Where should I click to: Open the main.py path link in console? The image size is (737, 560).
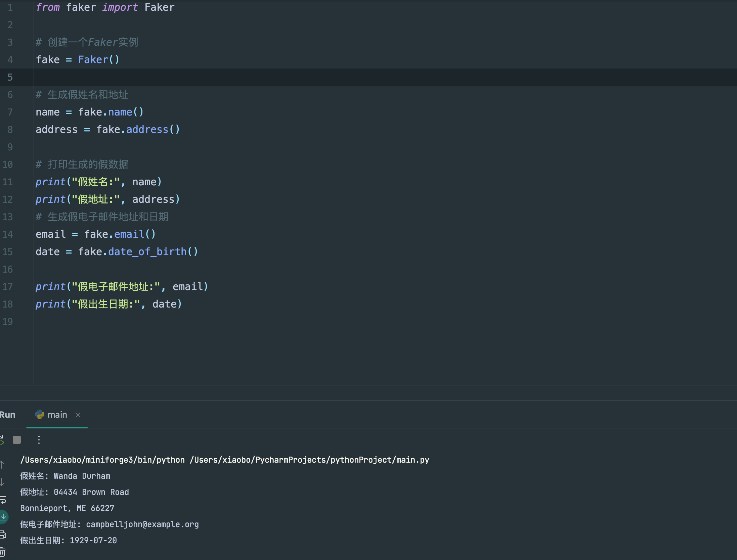(x=309, y=460)
